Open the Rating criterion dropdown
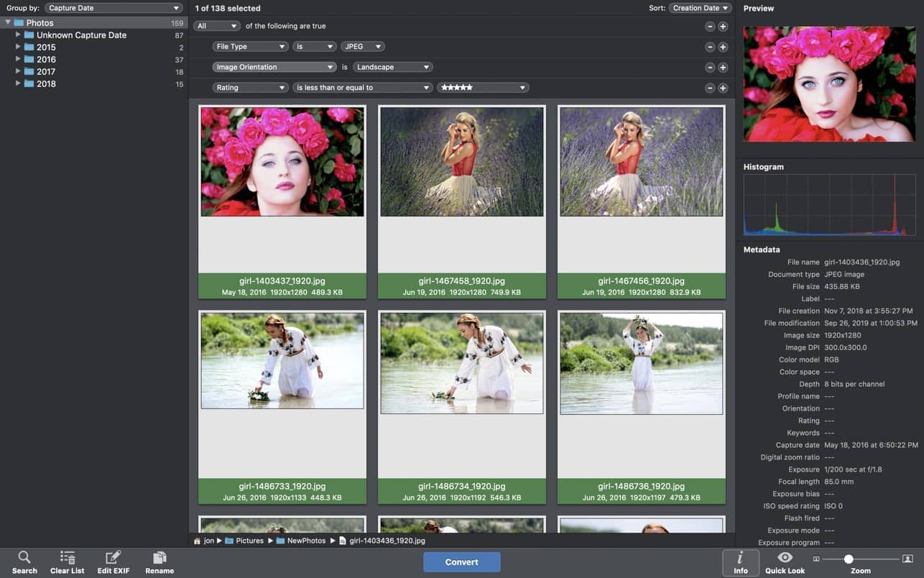Screen dimensions: 924x578 click(250, 88)
